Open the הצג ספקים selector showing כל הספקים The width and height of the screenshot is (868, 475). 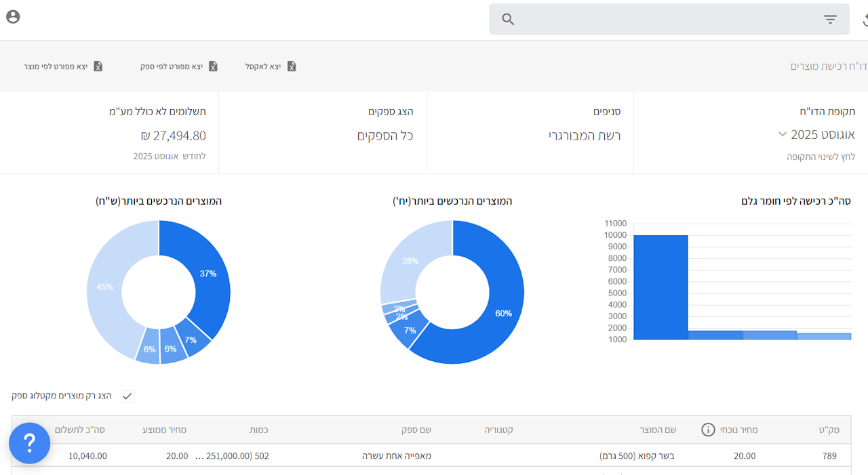point(385,136)
